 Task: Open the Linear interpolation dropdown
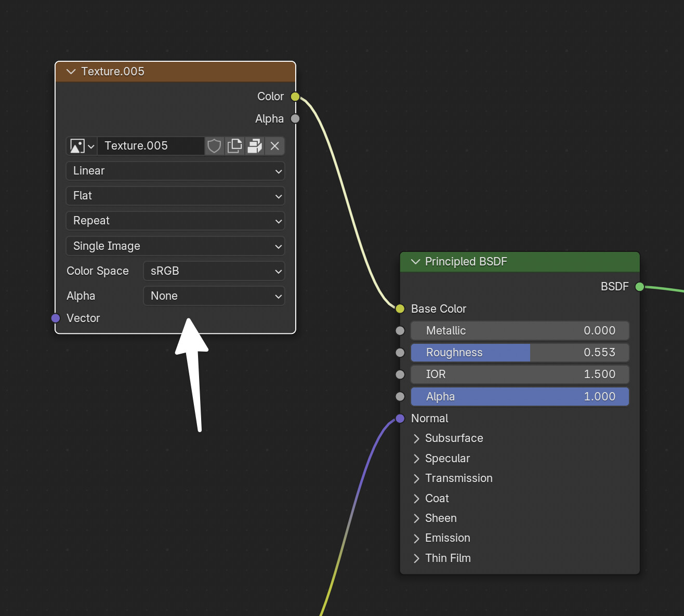pyautogui.click(x=175, y=171)
